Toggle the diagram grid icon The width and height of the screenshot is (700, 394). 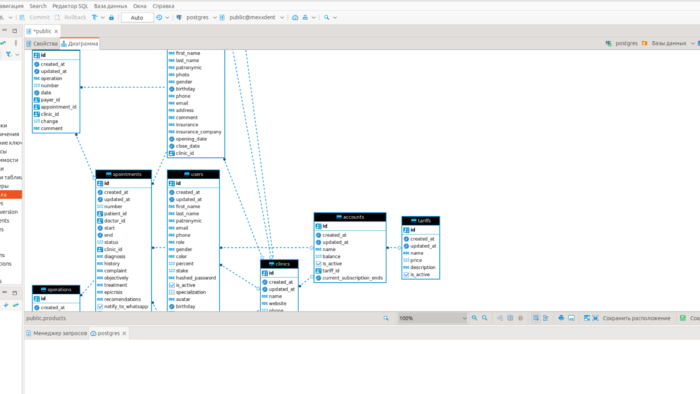pos(510,318)
